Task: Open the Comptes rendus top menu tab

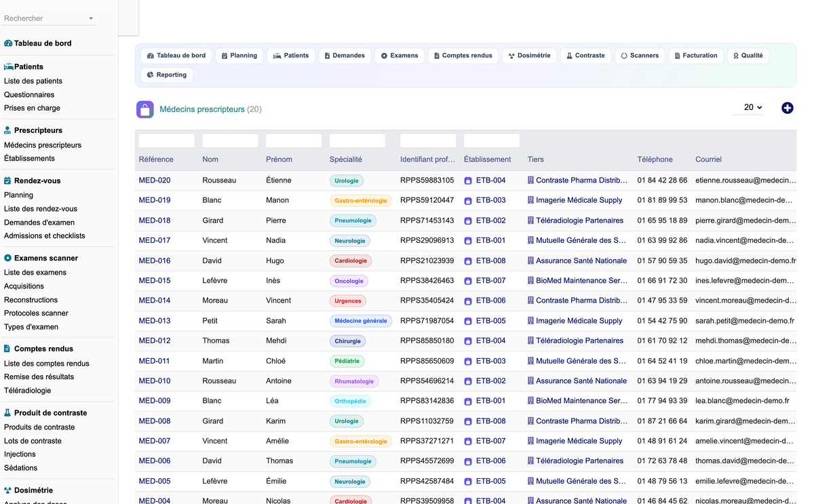Action: (463, 56)
